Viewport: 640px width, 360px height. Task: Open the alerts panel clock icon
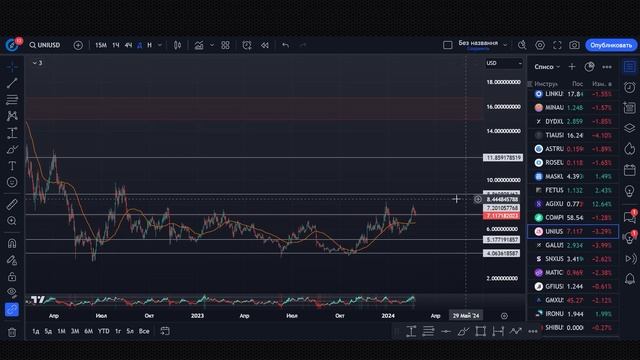[x=629, y=87]
